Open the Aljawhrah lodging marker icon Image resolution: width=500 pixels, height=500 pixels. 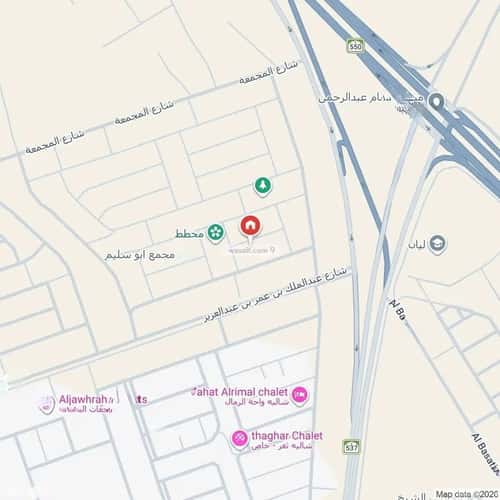pos(47,405)
